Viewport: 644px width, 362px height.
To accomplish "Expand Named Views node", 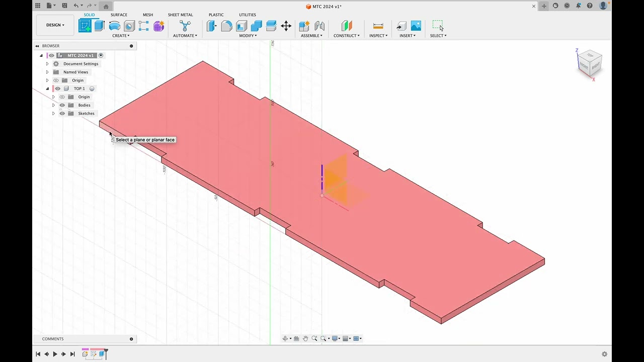I will point(47,72).
